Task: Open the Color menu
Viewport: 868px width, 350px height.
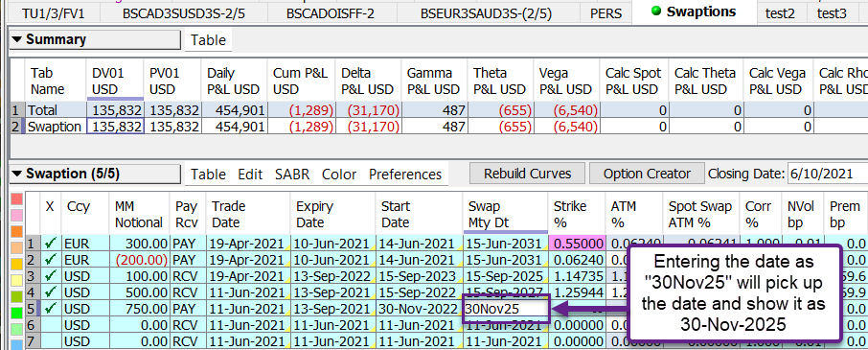Action: point(339,175)
